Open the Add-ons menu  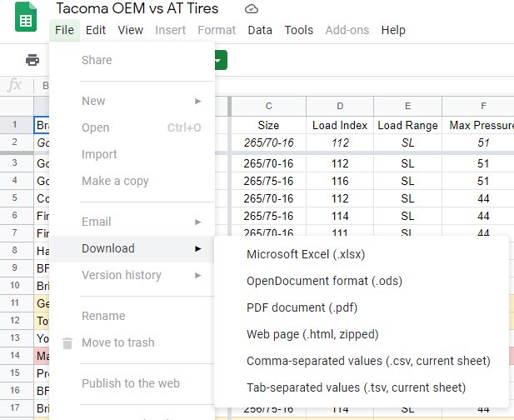click(347, 30)
